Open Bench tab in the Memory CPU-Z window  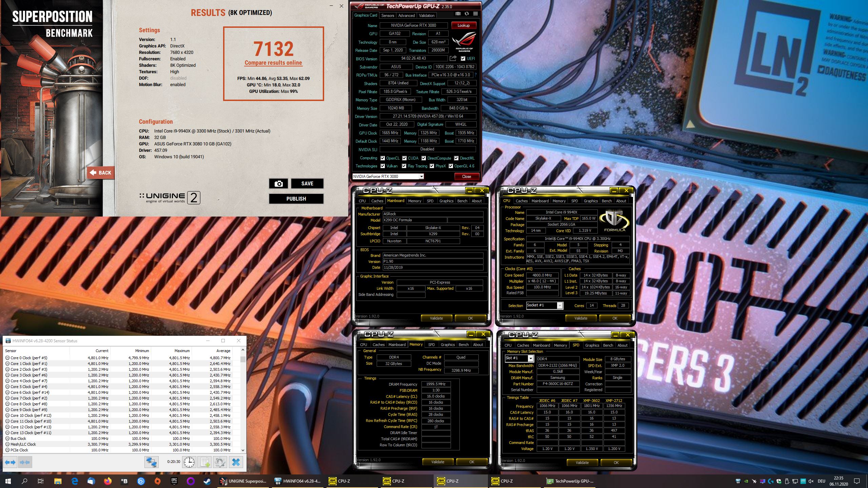463,345
